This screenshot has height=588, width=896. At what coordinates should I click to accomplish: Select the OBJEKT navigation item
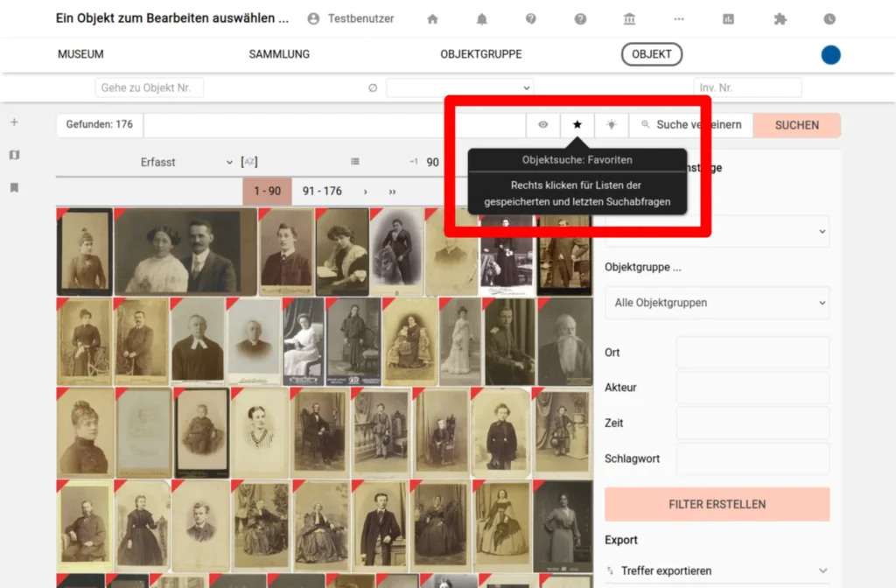pos(651,54)
